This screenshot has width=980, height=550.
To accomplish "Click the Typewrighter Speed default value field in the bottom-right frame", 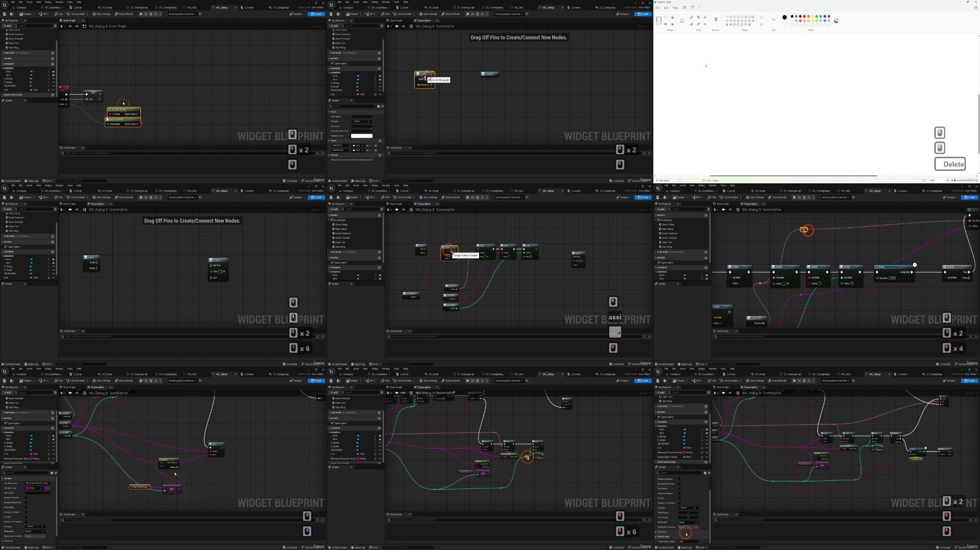I will point(689,541).
